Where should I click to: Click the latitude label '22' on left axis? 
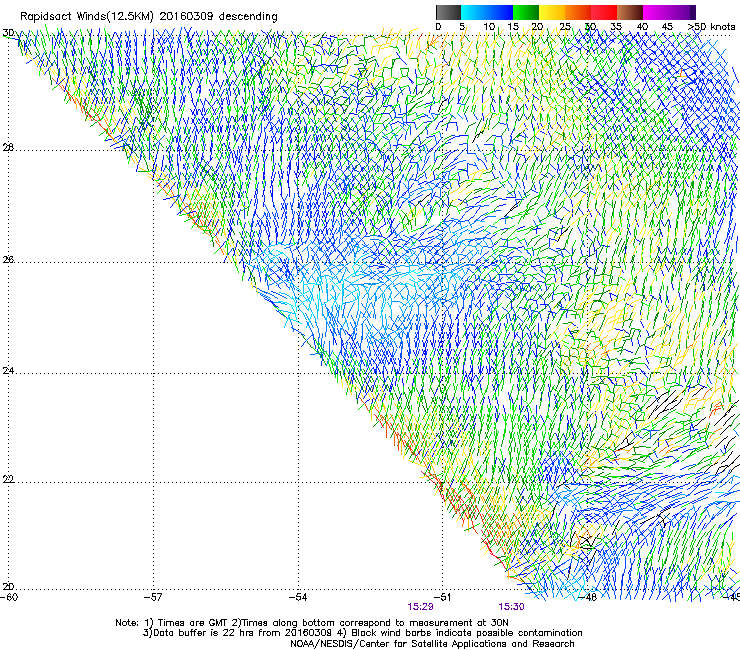click(x=8, y=479)
